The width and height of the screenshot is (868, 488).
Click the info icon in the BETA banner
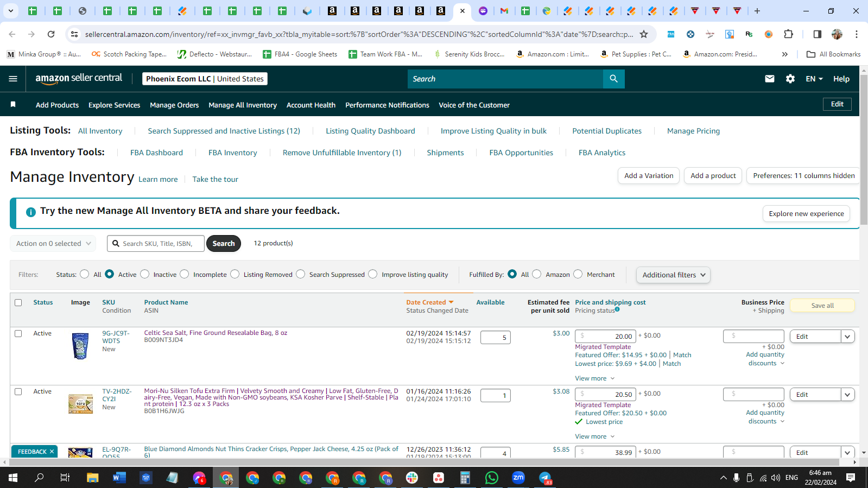31,212
